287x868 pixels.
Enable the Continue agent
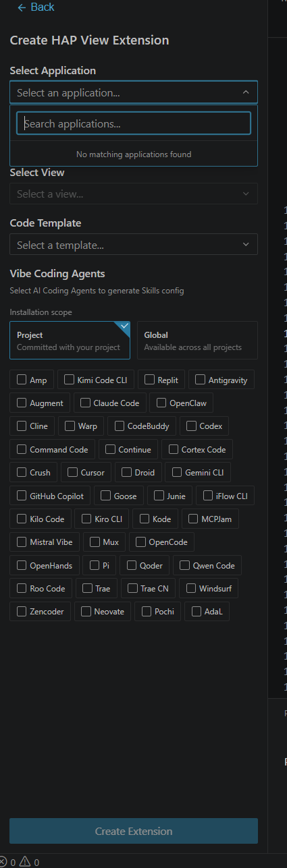(x=111, y=449)
